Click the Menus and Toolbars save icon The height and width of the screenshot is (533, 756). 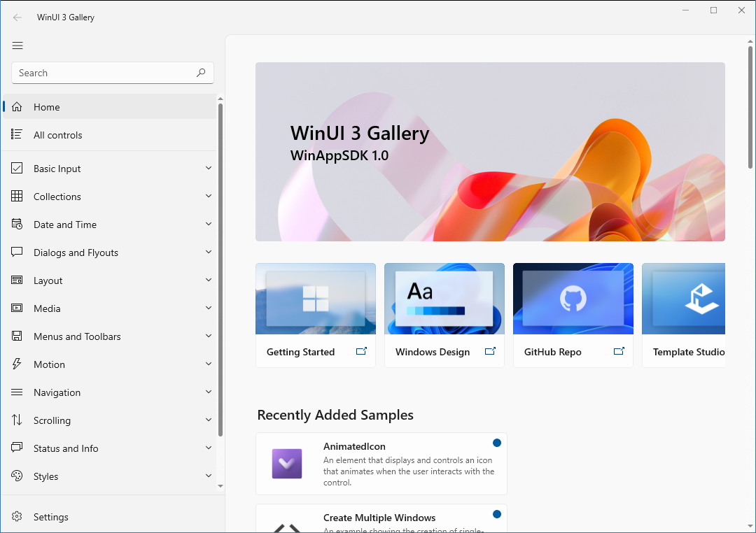point(17,336)
